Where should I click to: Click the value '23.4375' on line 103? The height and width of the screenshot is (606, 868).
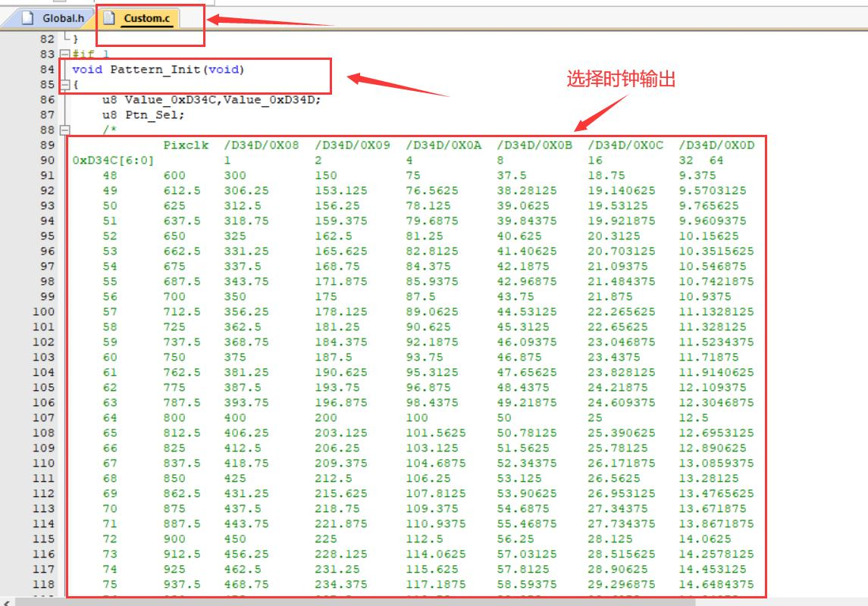pyautogui.click(x=614, y=358)
